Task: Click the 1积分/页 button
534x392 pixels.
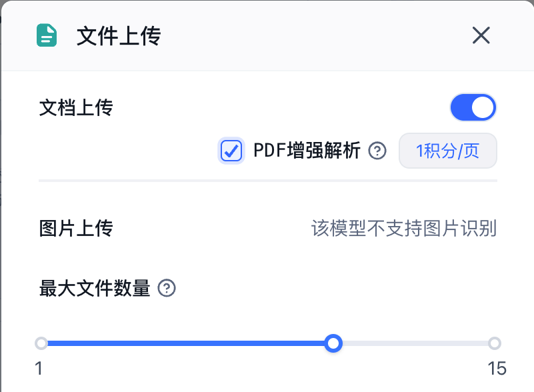Action: (447, 151)
